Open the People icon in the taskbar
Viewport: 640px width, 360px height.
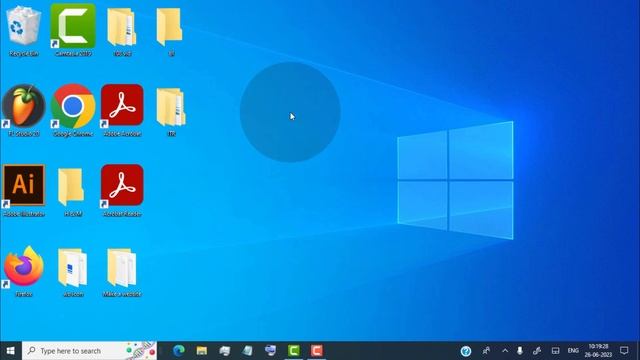(x=486, y=351)
